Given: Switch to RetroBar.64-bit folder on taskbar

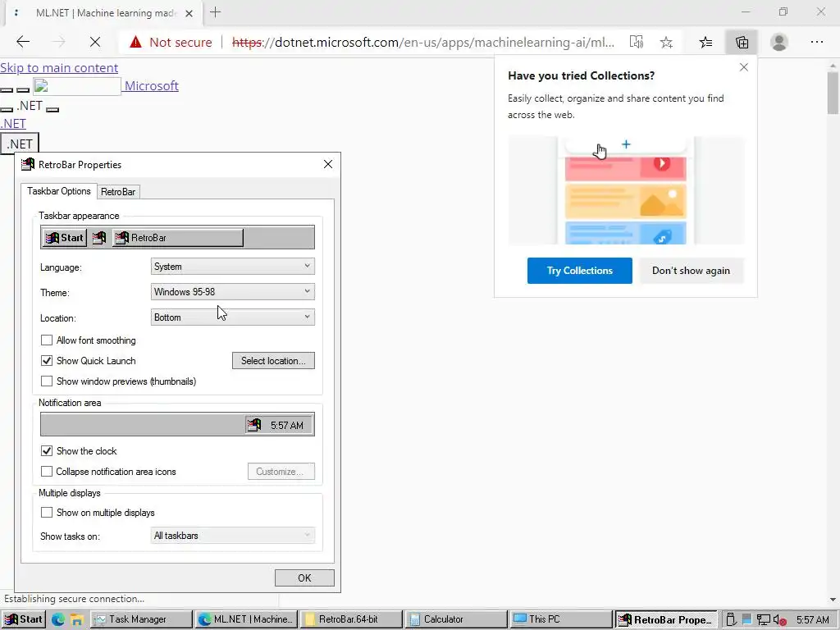Looking at the screenshot, I should tap(350, 619).
